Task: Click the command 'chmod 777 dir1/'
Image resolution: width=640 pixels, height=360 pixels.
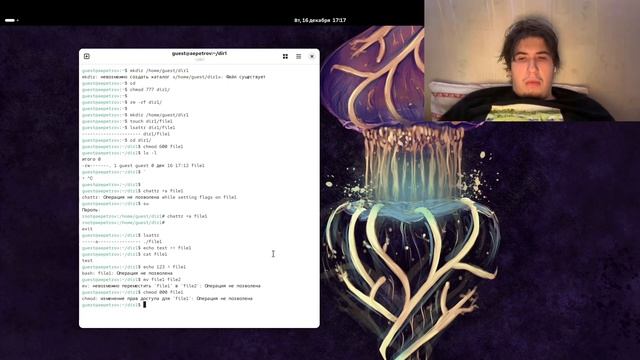Action: [150, 89]
